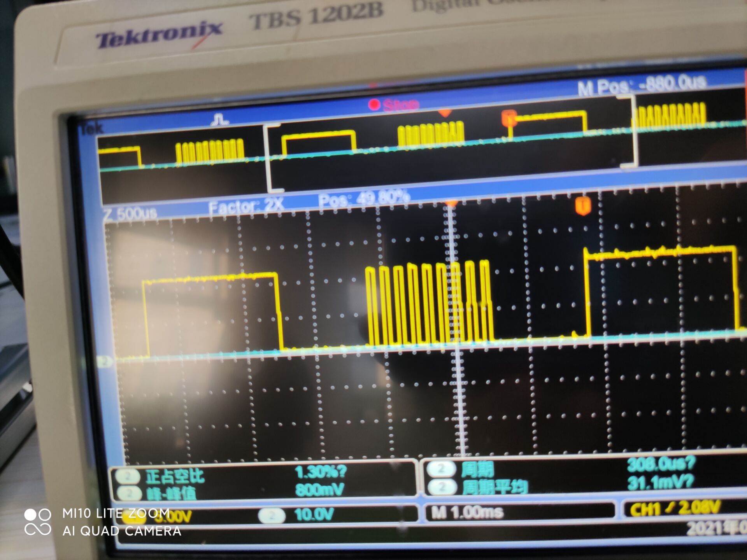Click the zoom window bracket in overview
This screenshot has height=560, width=747.
click(x=451, y=144)
